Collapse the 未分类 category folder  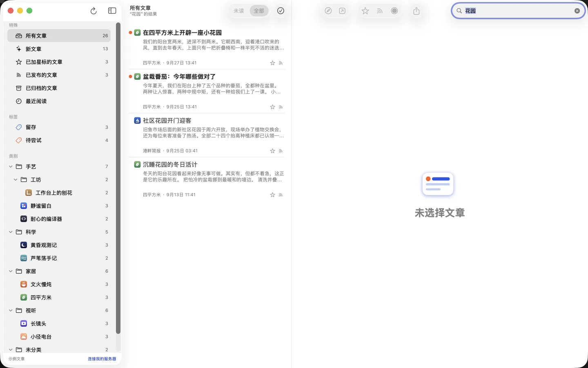[x=11, y=350]
